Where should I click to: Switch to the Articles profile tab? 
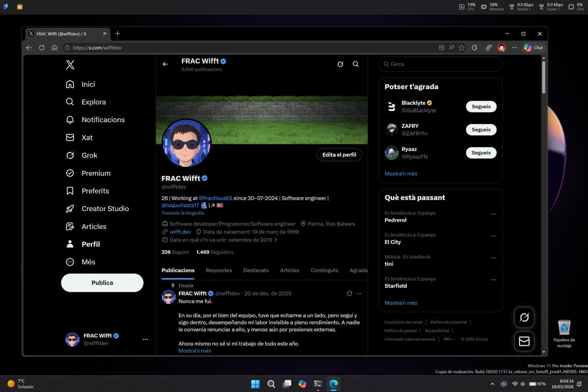290,270
